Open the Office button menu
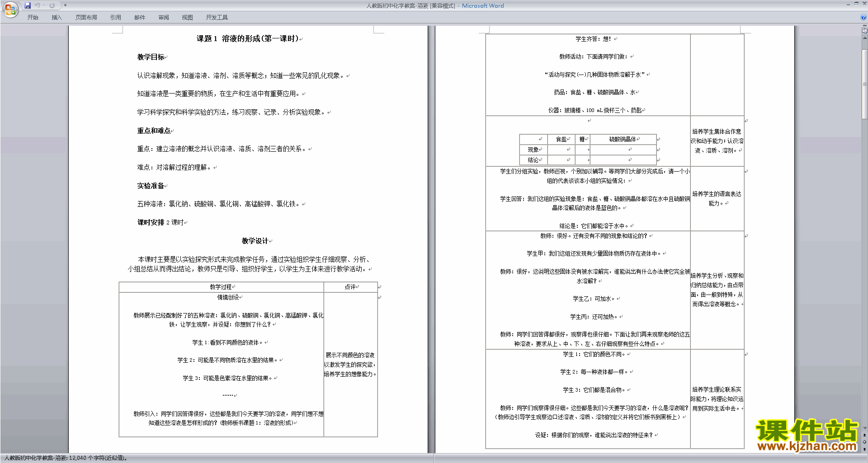Image resolution: width=868 pixels, height=463 pixels. click(x=10, y=9)
